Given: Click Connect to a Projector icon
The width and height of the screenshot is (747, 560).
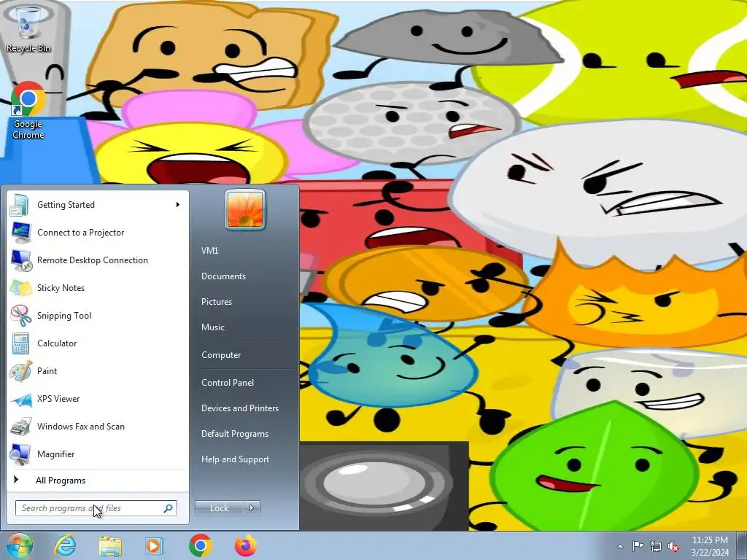Looking at the screenshot, I should (20, 233).
